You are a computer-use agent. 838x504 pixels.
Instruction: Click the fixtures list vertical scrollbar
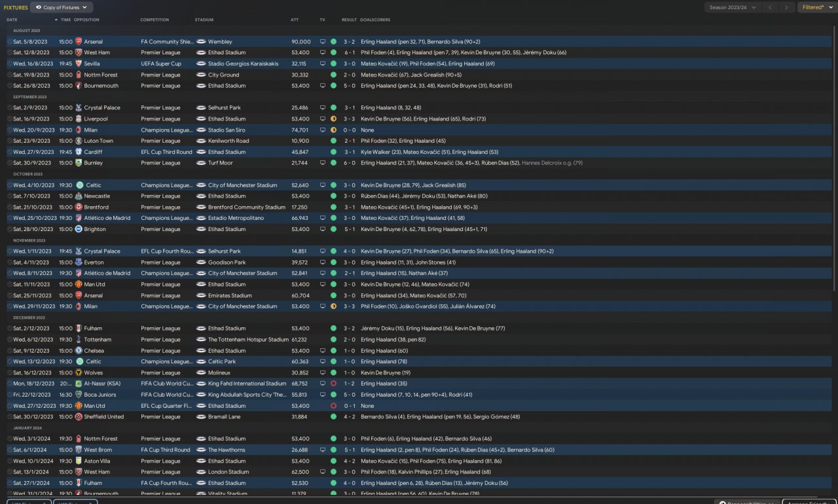pyautogui.click(x=833, y=157)
